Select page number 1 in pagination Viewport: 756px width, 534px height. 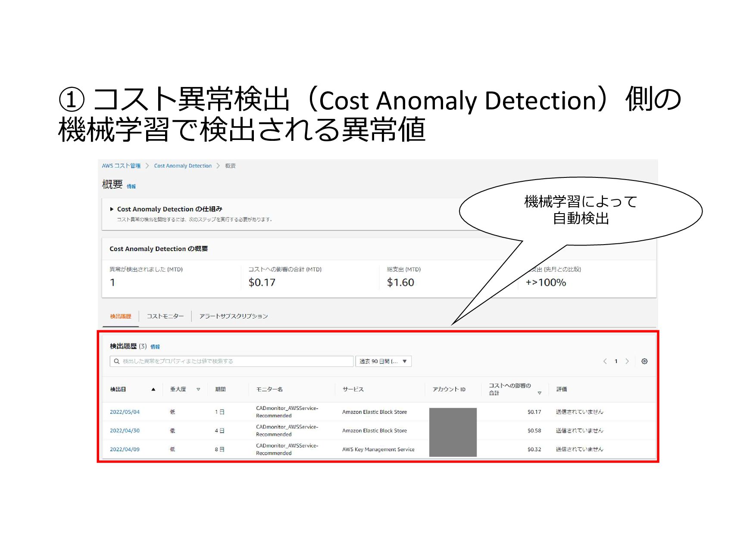click(x=616, y=361)
